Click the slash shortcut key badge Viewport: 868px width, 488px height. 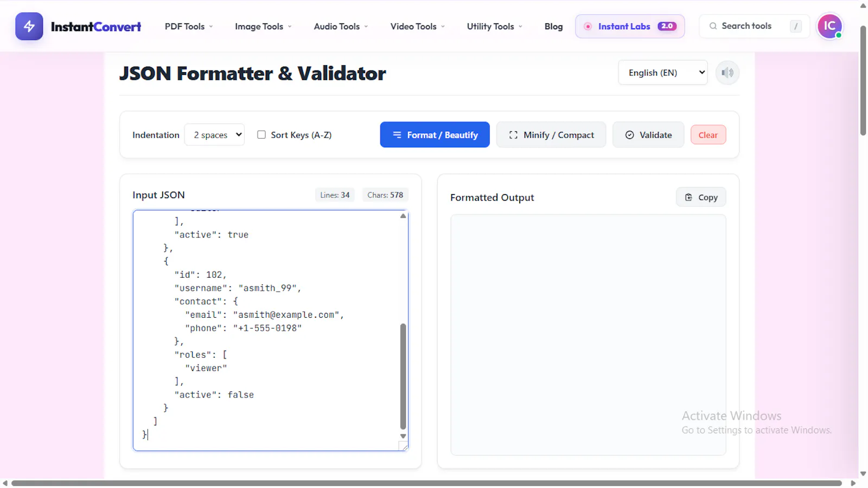click(x=796, y=26)
